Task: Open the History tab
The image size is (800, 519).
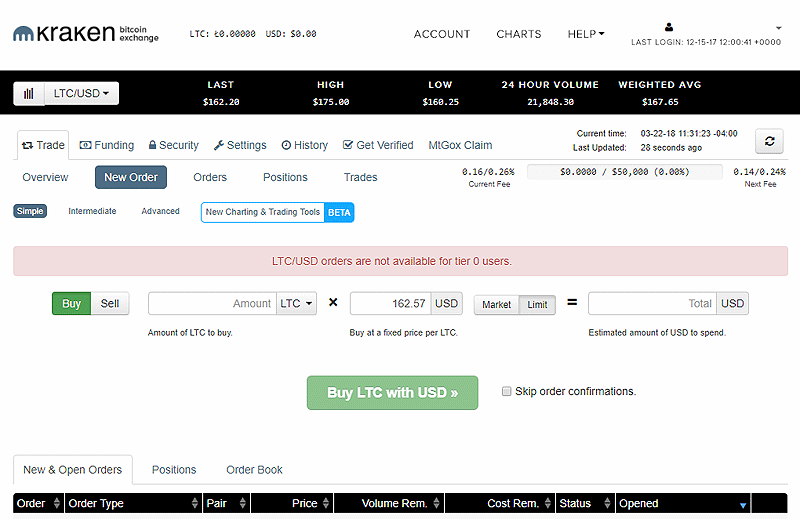Action: tap(305, 145)
